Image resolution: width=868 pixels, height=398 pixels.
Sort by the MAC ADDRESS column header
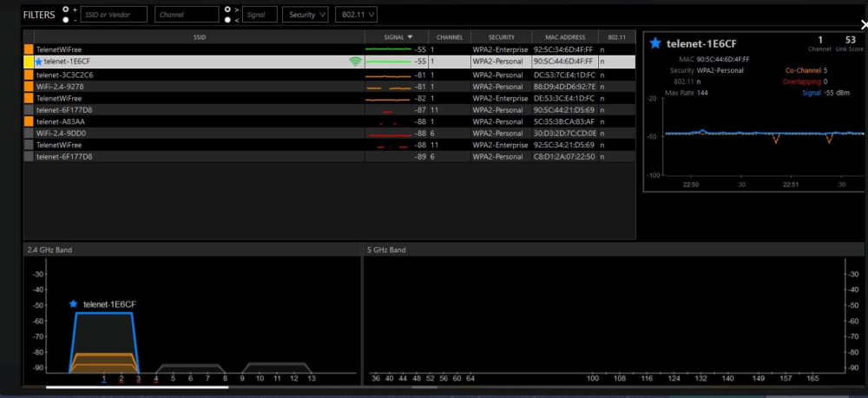coord(565,37)
